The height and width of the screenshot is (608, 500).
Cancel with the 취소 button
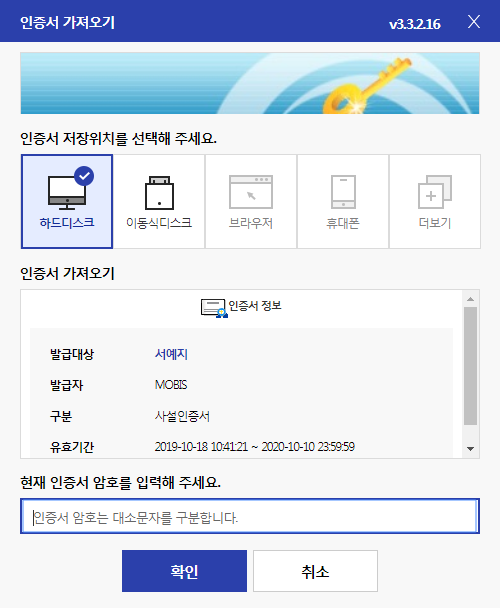[x=315, y=571]
